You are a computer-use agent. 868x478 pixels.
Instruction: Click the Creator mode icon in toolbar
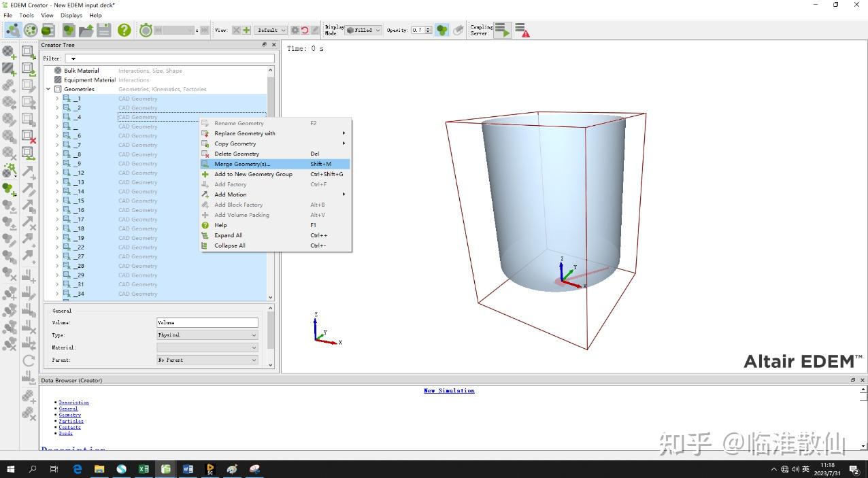pos(12,30)
